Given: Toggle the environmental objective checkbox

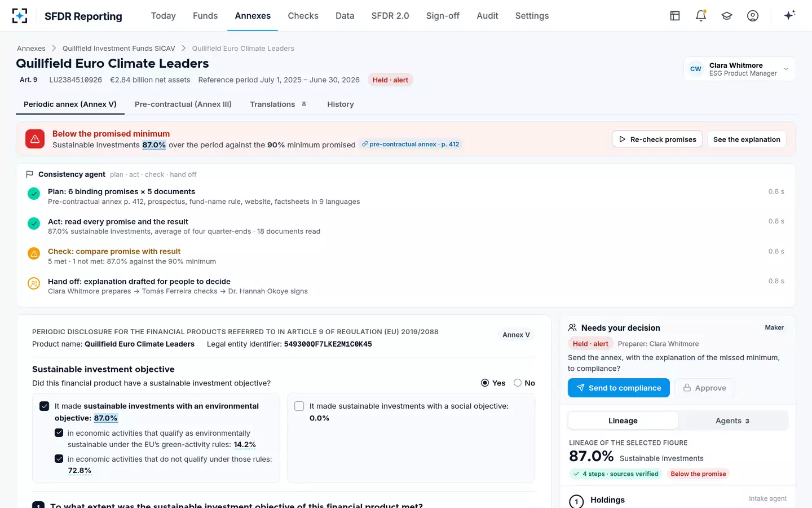Looking at the screenshot, I should (x=45, y=406).
